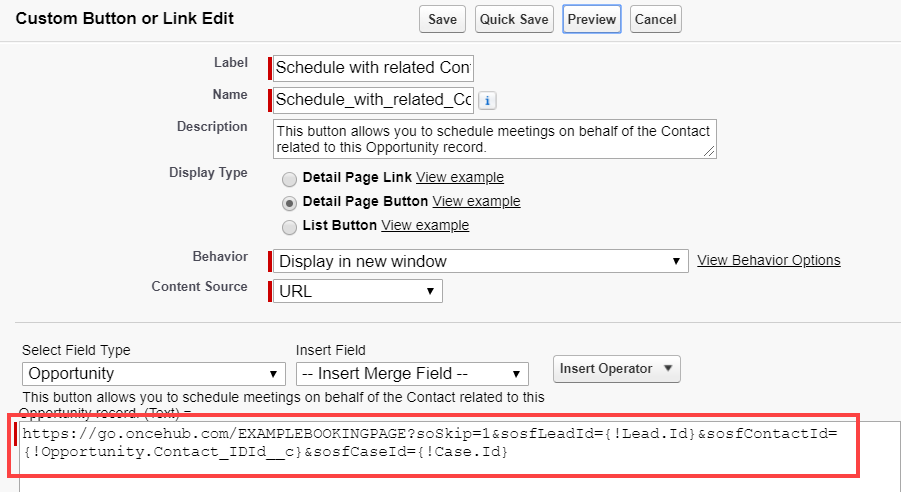Open the Behavior dropdown menu

tap(480, 261)
